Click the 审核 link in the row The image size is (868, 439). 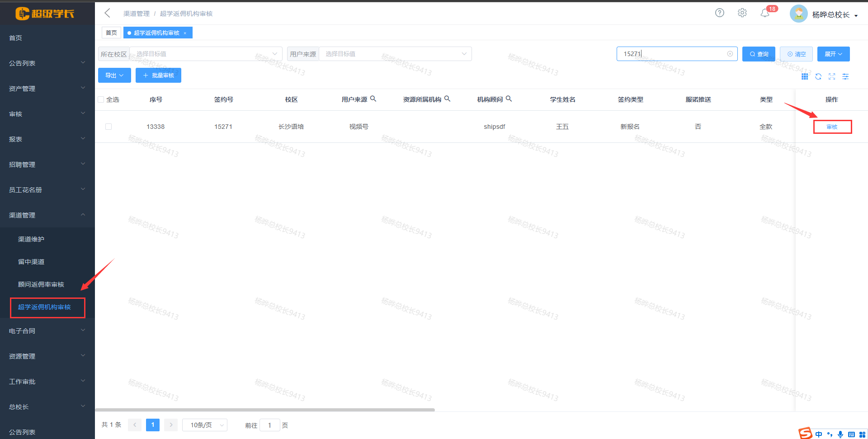coord(832,127)
